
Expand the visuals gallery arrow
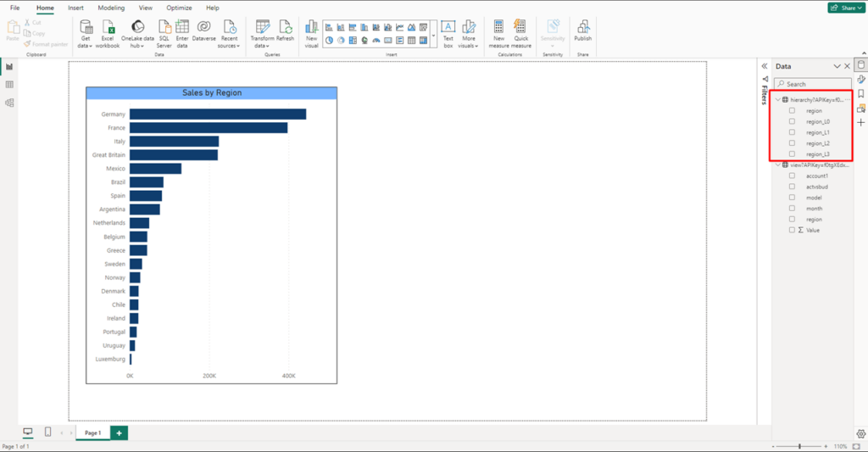coord(433,34)
